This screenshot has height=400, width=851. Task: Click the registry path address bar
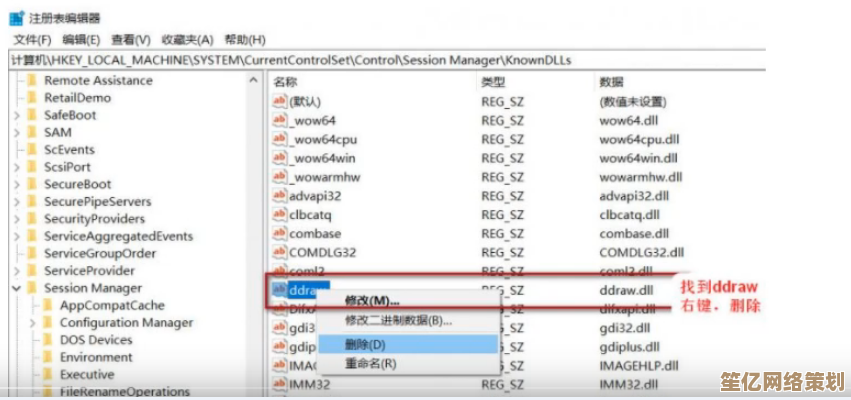(x=400, y=60)
